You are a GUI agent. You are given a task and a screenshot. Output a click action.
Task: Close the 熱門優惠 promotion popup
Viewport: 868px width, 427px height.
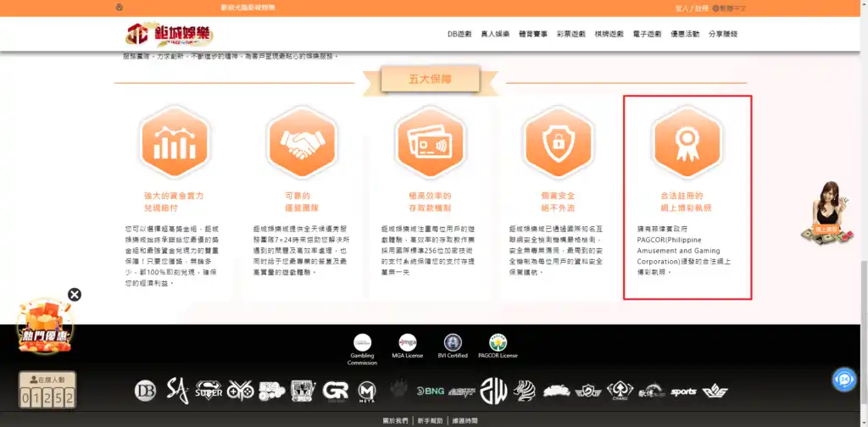(75, 295)
